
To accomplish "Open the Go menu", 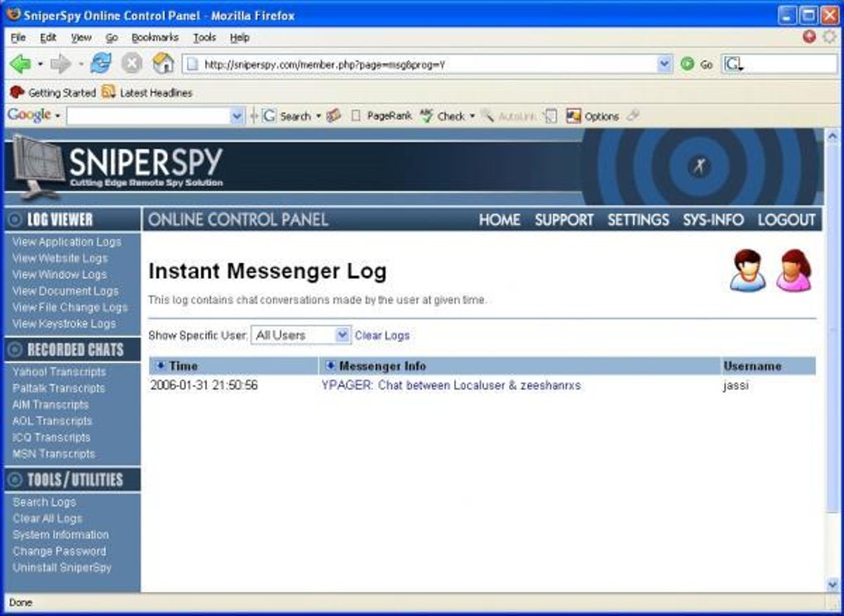I will (x=112, y=38).
